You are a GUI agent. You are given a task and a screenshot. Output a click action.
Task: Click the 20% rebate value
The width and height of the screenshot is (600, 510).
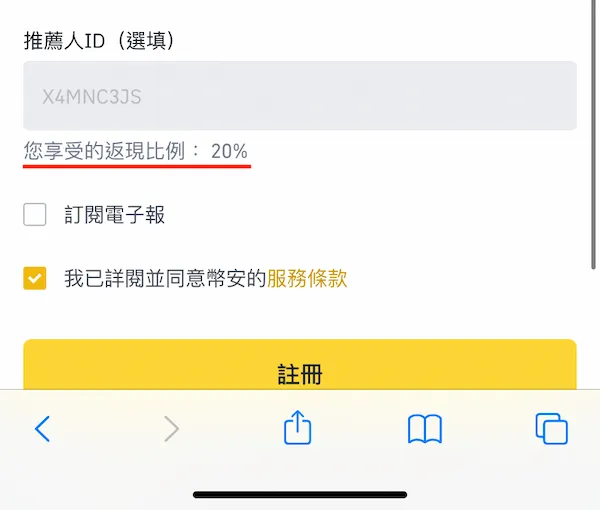[229, 151]
